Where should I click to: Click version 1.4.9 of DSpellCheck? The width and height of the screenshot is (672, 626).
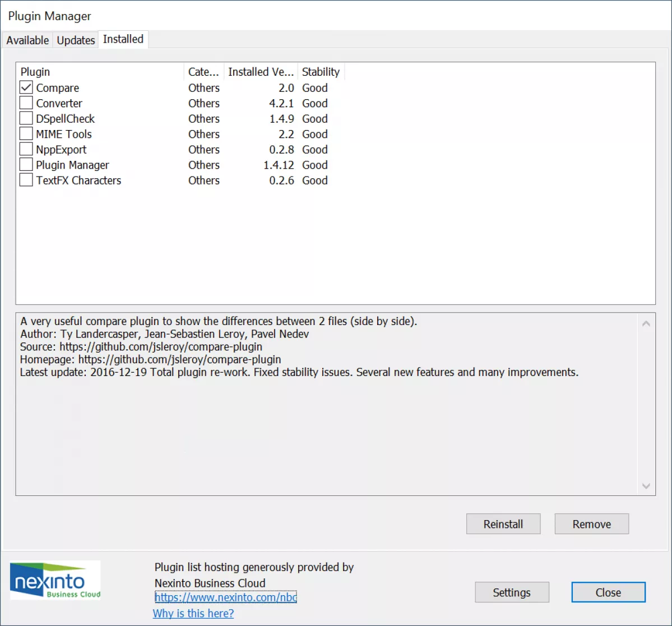[x=281, y=119]
